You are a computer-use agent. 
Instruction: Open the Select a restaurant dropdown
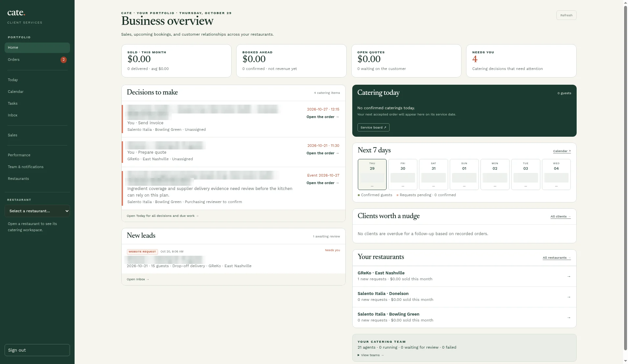(37, 211)
